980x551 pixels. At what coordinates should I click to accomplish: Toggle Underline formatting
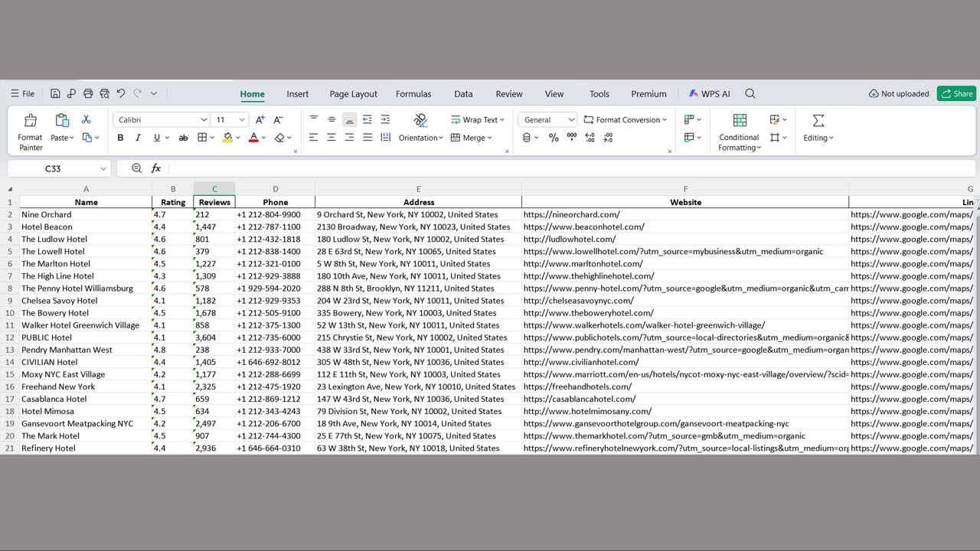pyautogui.click(x=157, y=138)
